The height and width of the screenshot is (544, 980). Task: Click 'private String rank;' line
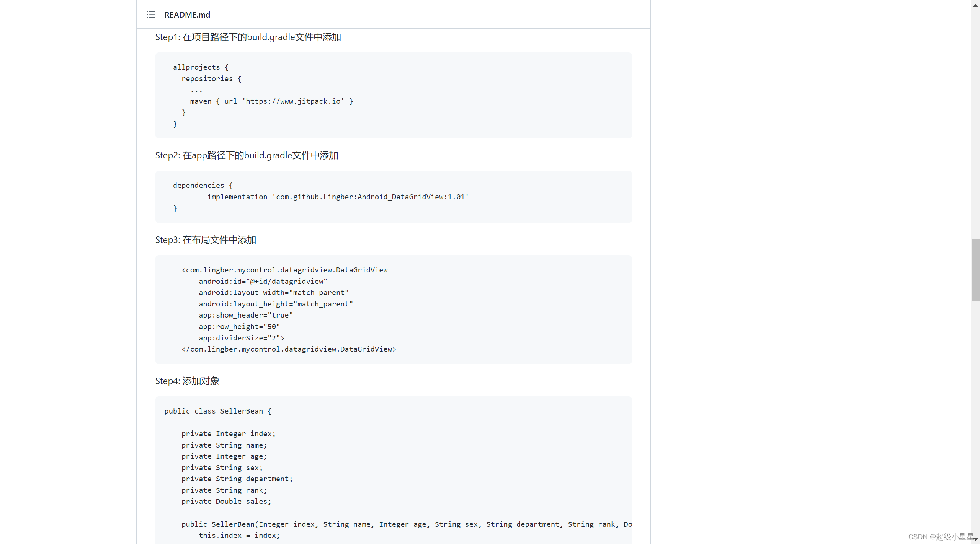pyautogui.click(x=224, y=490)
